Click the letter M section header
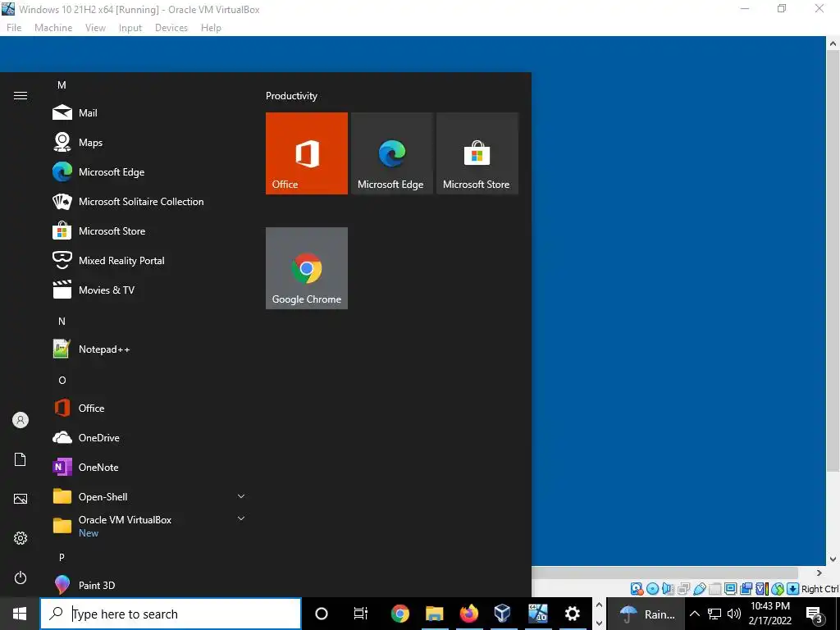840x630 pixels. [62, 85]
